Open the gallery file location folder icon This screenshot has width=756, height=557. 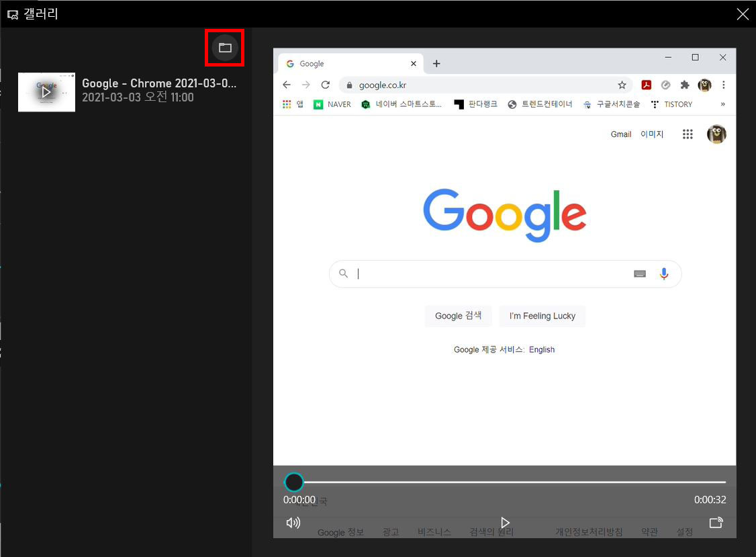(225, 47)
